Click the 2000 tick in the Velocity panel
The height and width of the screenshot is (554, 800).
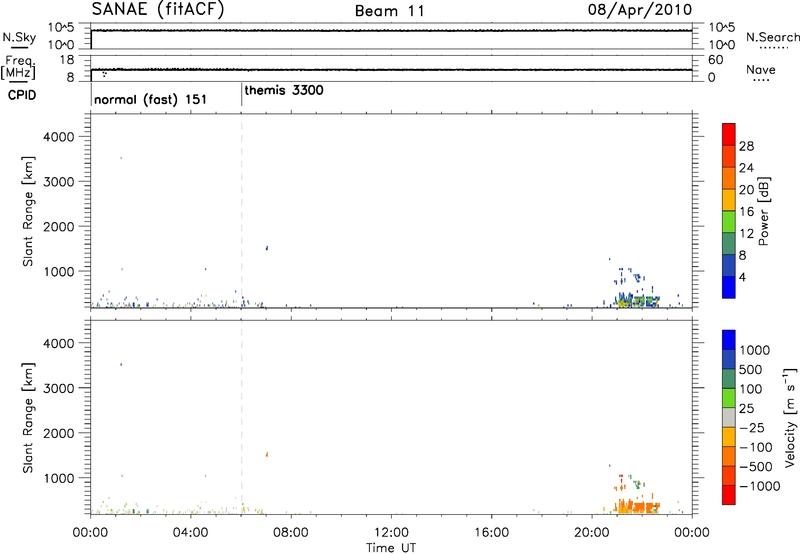(58, 433)
